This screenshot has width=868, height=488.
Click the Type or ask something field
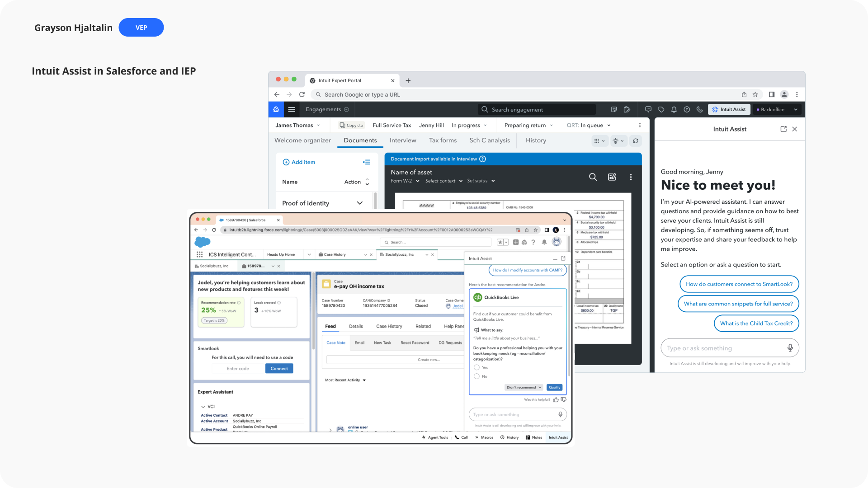[723, 348]
